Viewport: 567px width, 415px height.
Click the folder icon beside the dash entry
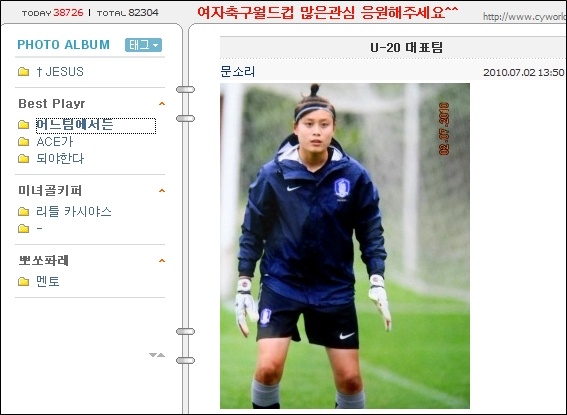pyautogui.click(x=24, y=228)
